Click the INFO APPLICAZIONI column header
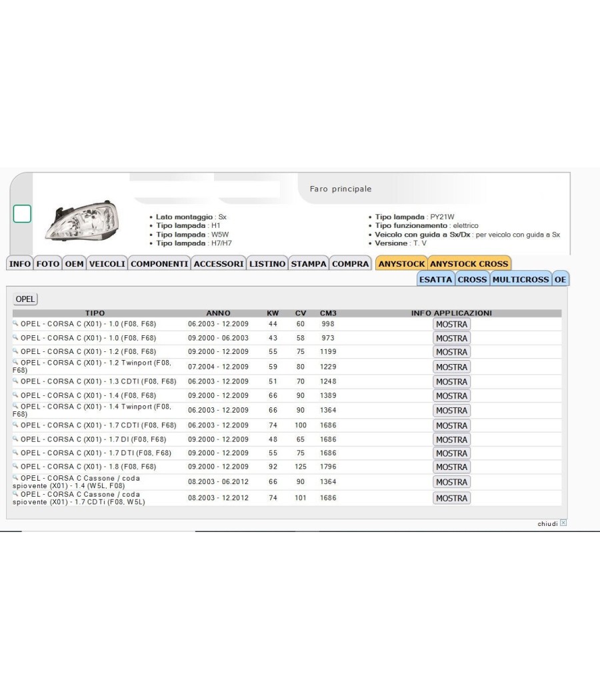 pos(452,313)
